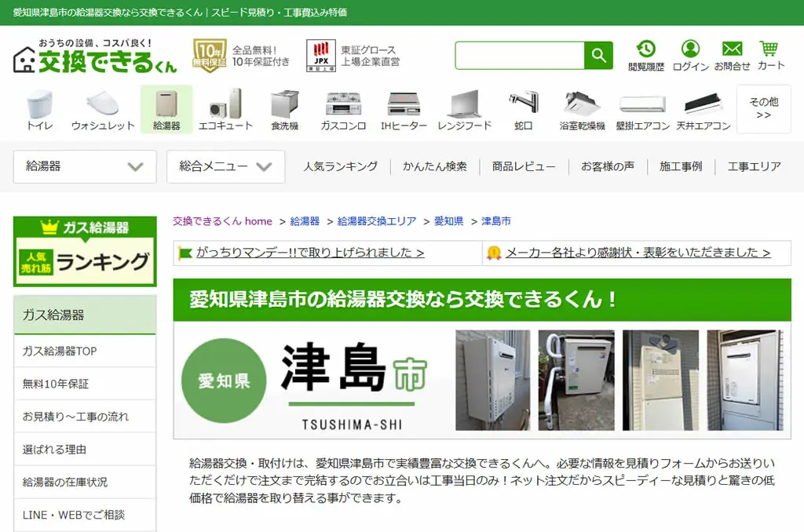
Task: Open the 人気ランキング menu item
Action: coord(341,166)
